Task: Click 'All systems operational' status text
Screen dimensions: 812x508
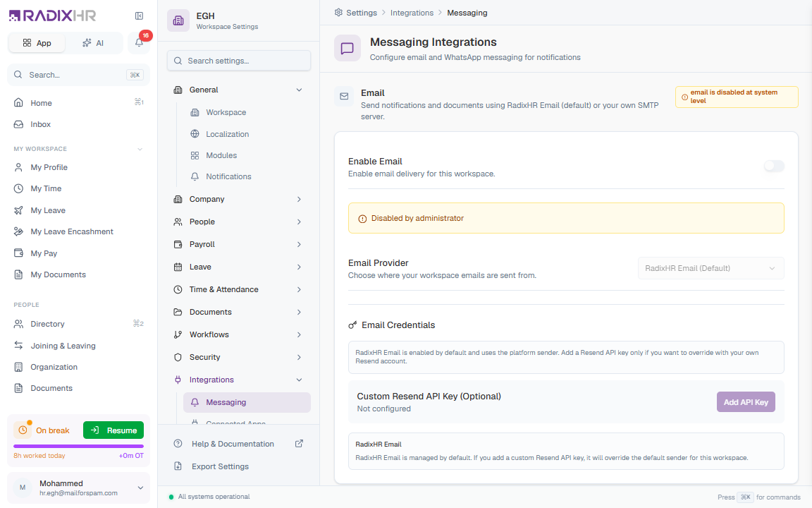Action: click(x=214, y=497)
